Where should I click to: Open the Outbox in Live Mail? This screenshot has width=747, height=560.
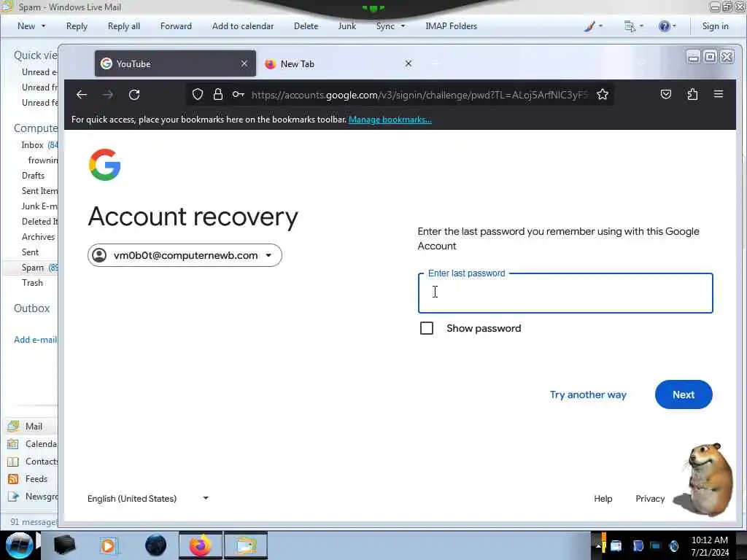[x=31, y=308]
